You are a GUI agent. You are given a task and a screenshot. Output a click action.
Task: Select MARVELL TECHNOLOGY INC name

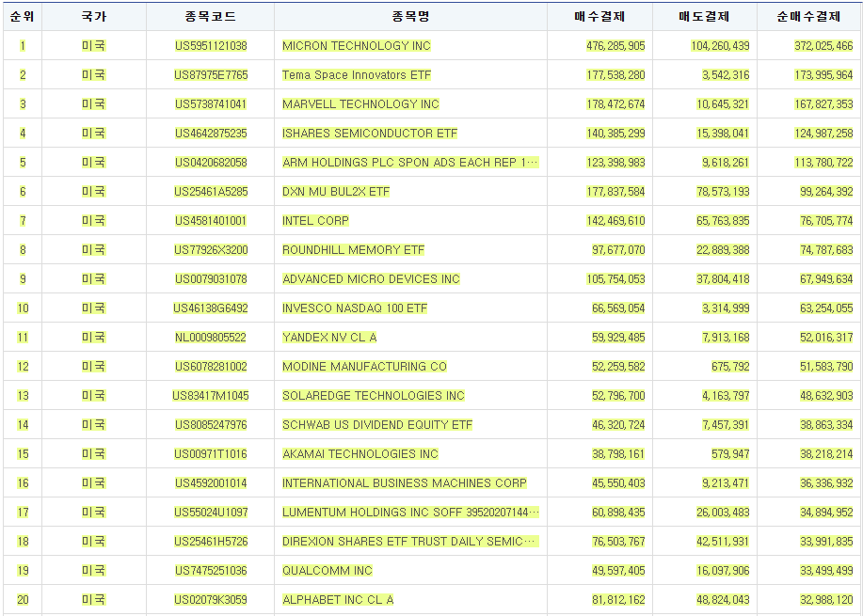tap(361, 104)
